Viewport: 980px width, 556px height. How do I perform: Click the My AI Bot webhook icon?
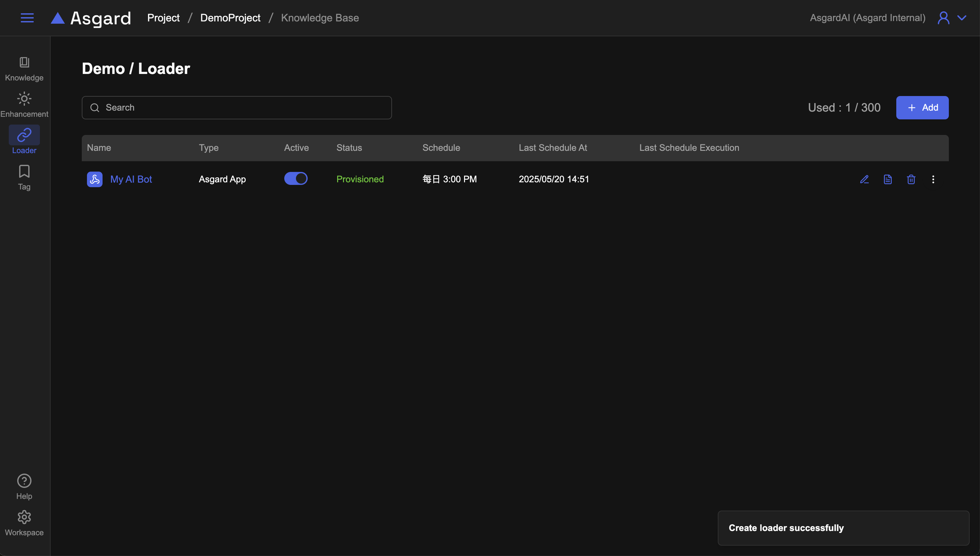[x=95, y=179]
